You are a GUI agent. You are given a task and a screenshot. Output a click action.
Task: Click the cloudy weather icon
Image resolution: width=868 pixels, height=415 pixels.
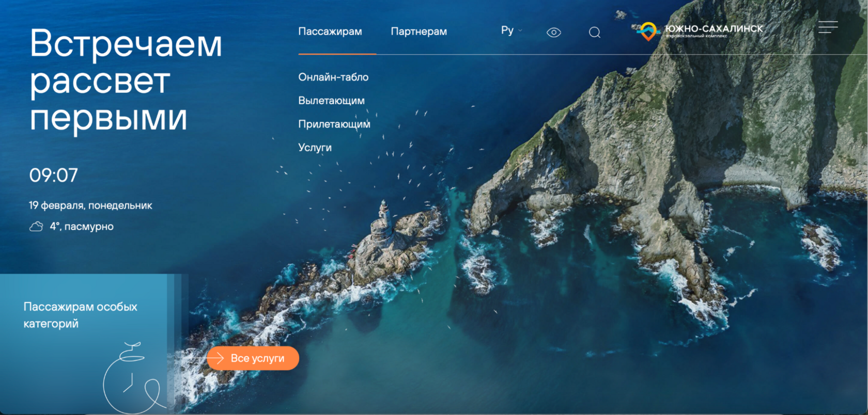coord(36,226)
